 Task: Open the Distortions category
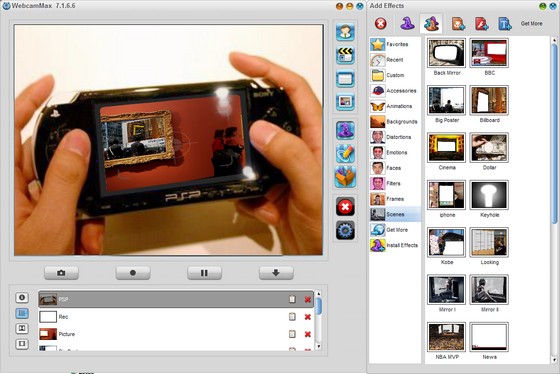(x=395, y=137)
